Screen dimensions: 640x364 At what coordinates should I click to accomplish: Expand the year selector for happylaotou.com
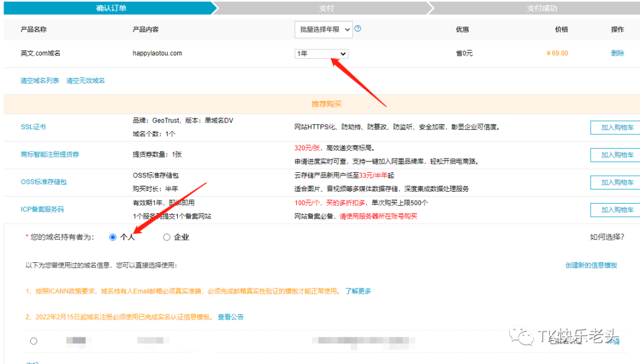coord(320,53)
